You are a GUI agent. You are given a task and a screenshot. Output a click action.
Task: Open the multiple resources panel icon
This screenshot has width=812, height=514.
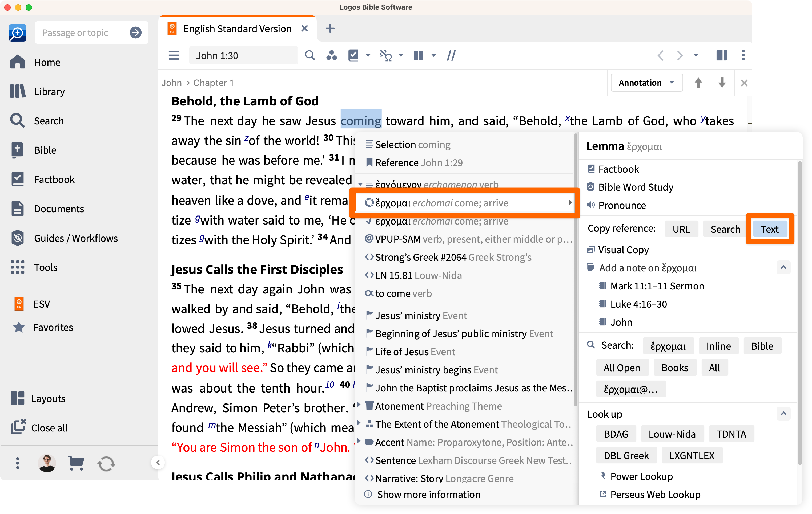722,55
